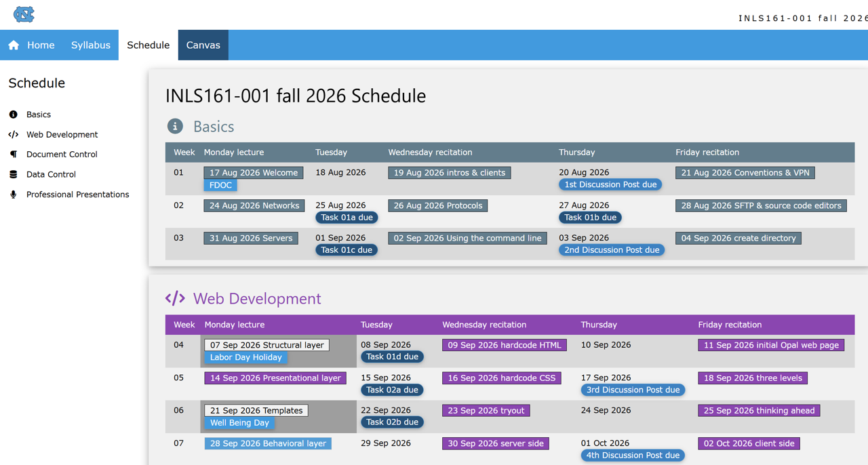Open 14 Sep 2026 Presentational layer
The width and height of the screenshot is (868, 465).
275,378
